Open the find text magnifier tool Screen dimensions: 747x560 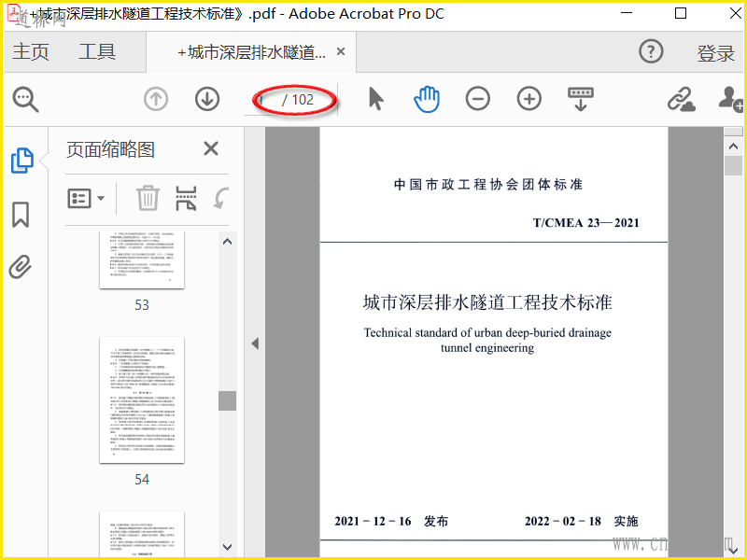tap(25, 100)
